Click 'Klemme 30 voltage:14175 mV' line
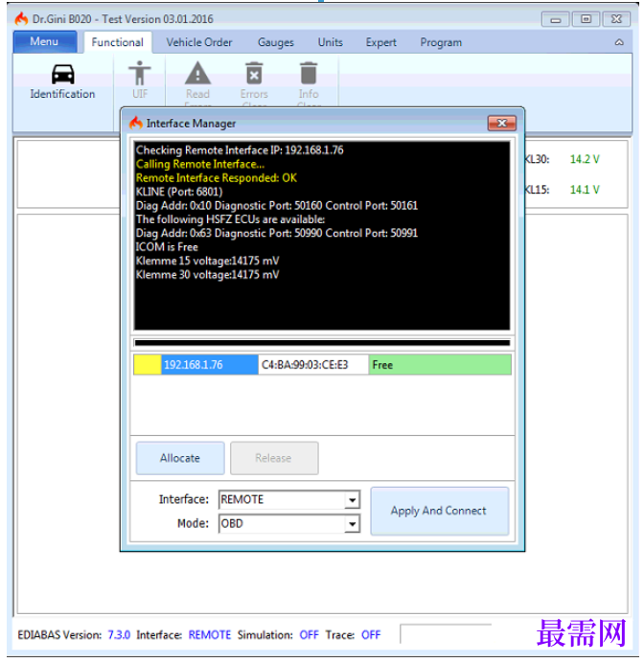Image resolution: width=644 pixels, height=663 pixels. pos(207,275)
